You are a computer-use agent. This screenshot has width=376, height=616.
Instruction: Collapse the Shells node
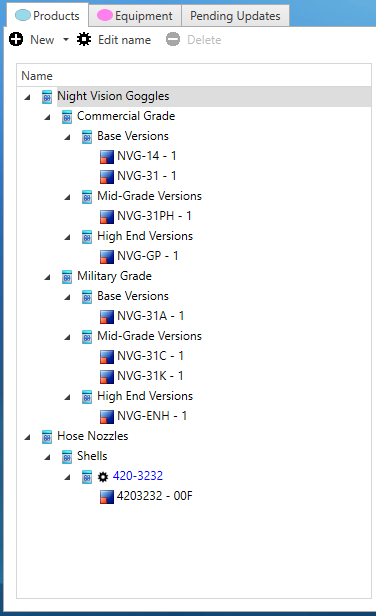point(47,456)
